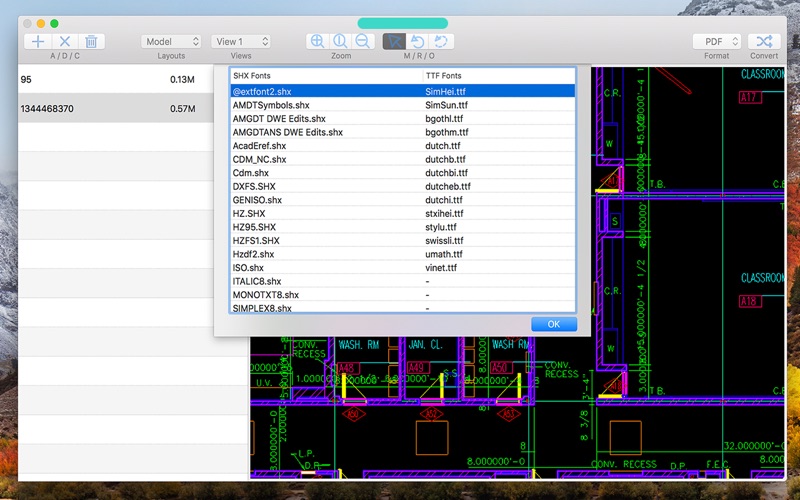Click the dutcheb.ttf font cell
The width and height of the screenshot is (800, 500).
tap(448, 186)
